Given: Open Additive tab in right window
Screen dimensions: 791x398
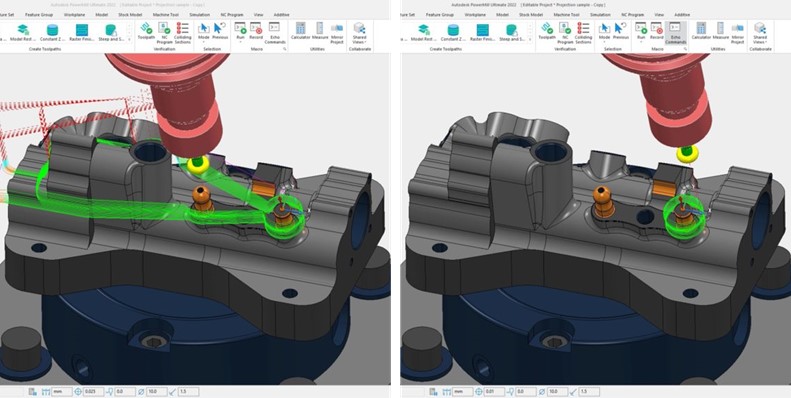Looking at the screenshot, I should click(x=682, y=15).
